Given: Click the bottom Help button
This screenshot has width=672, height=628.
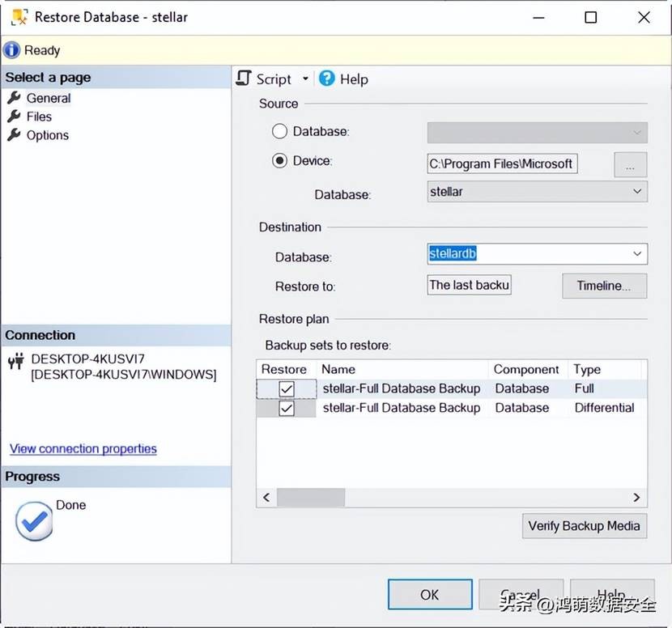Looking at the screenshot, I should tap(611, 594).
